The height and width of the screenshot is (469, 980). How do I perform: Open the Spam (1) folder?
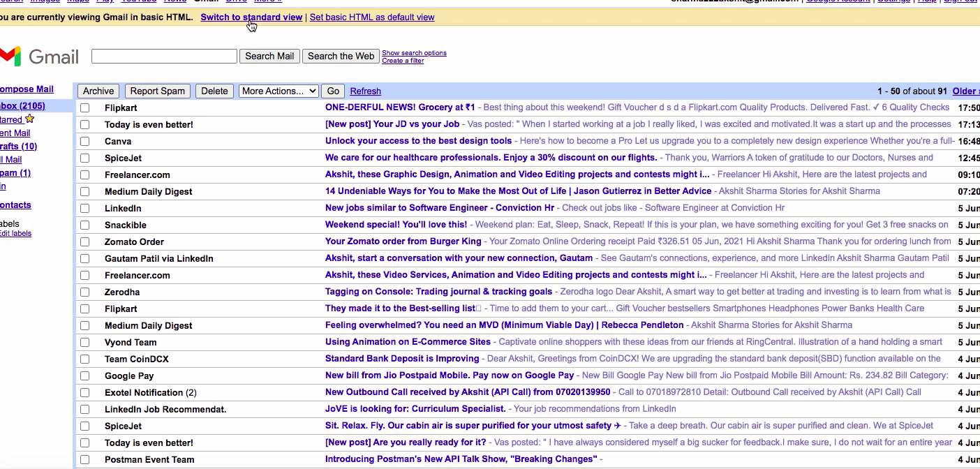click(15, 172)
